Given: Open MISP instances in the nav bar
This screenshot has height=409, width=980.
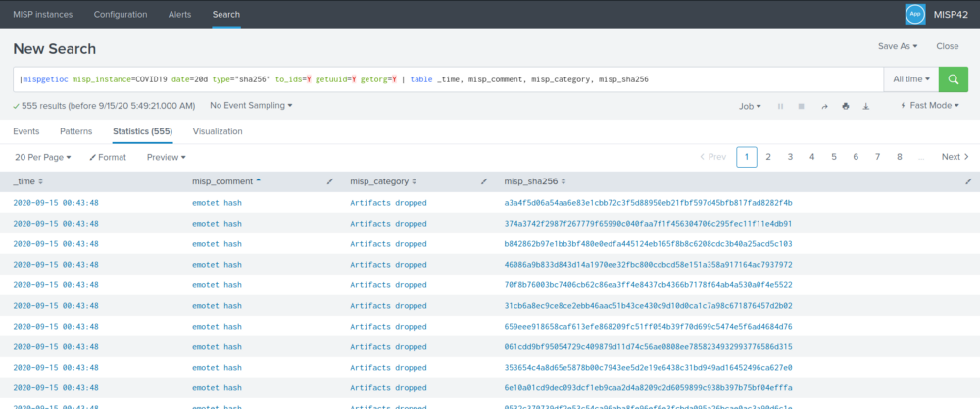Looking at the screenshot, I should pos(42,14).
